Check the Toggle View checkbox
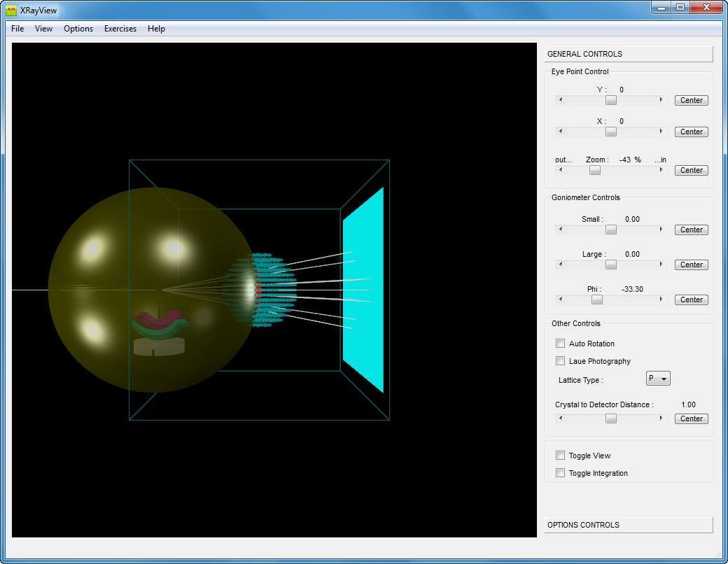The image size is (728, 564). click(561, 456)
